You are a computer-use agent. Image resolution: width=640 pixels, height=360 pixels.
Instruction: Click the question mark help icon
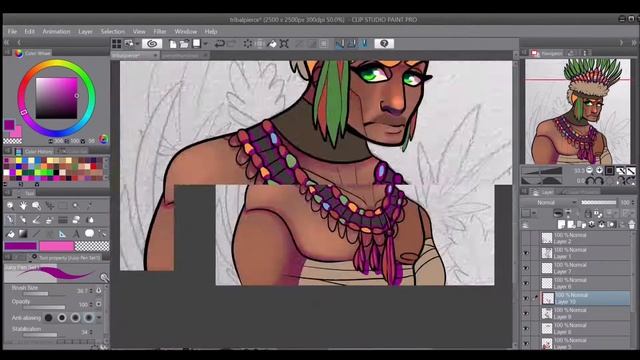pos(384,43)
